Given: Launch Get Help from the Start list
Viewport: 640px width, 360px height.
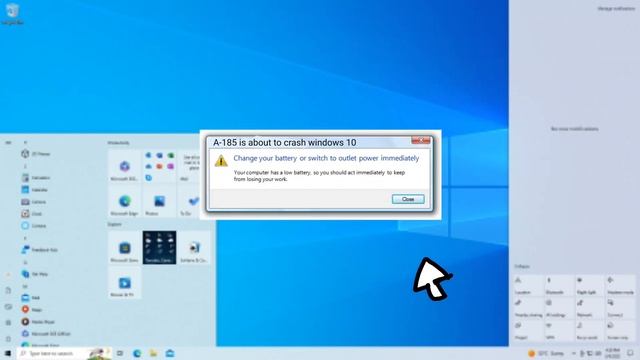Looking at the screenshot, I should [x=35, y=274].
